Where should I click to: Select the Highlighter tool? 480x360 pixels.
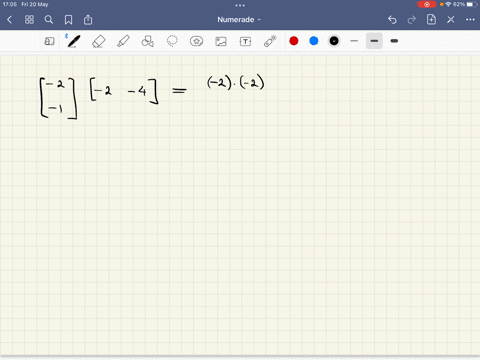pos(123,41)
